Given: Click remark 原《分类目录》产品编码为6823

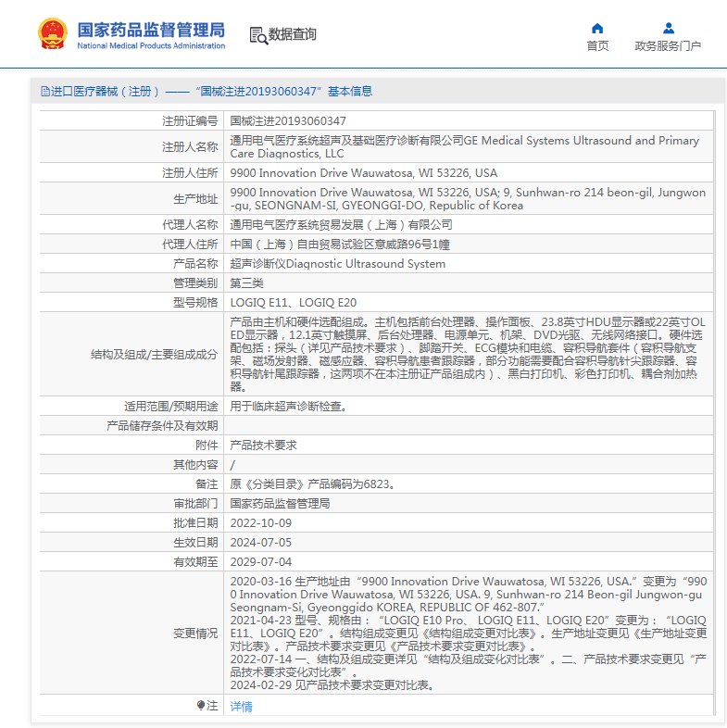Looking at the screenshot, I should (x=313, y=484).
